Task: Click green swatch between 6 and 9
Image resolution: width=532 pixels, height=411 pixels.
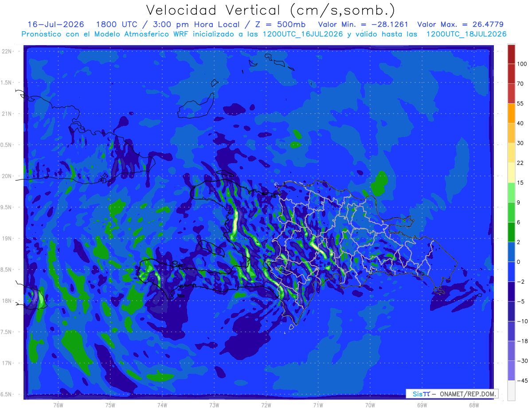Action: coord(511,212)
